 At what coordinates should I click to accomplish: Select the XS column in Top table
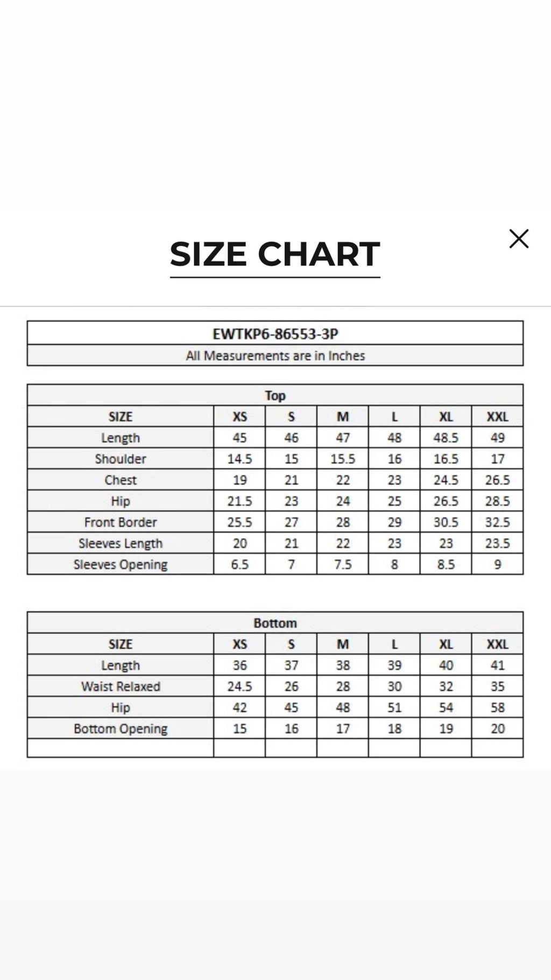[239, 417]
